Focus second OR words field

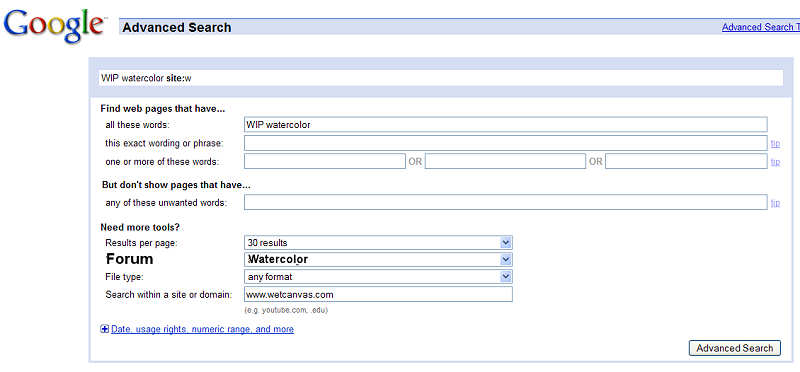(505, 161)
